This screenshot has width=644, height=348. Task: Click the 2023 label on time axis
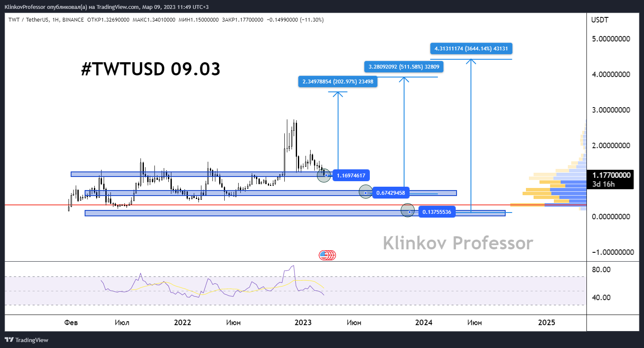pyautogui.click(x=303, y=323)
